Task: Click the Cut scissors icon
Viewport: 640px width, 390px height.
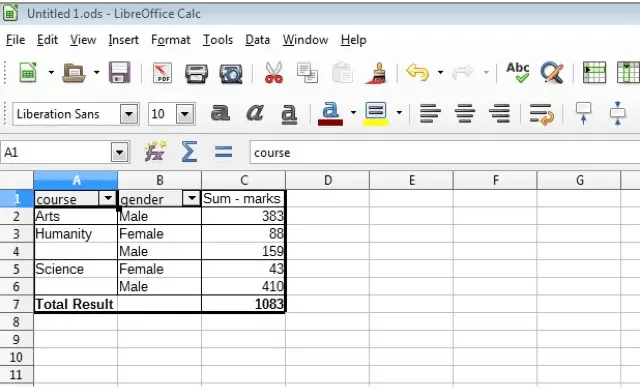Action: point(273,73)
